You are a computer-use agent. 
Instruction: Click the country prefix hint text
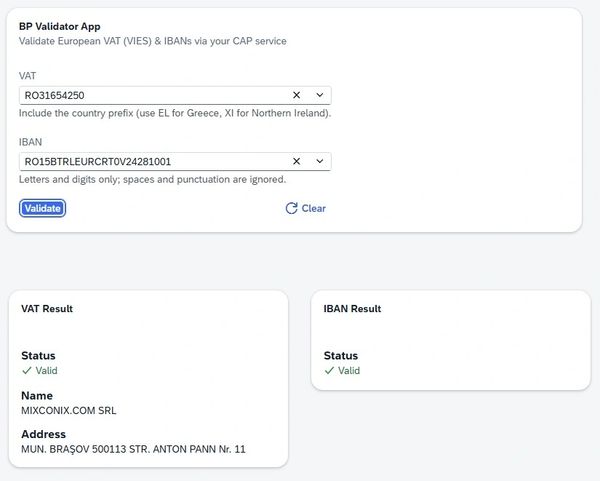(175, 113)
